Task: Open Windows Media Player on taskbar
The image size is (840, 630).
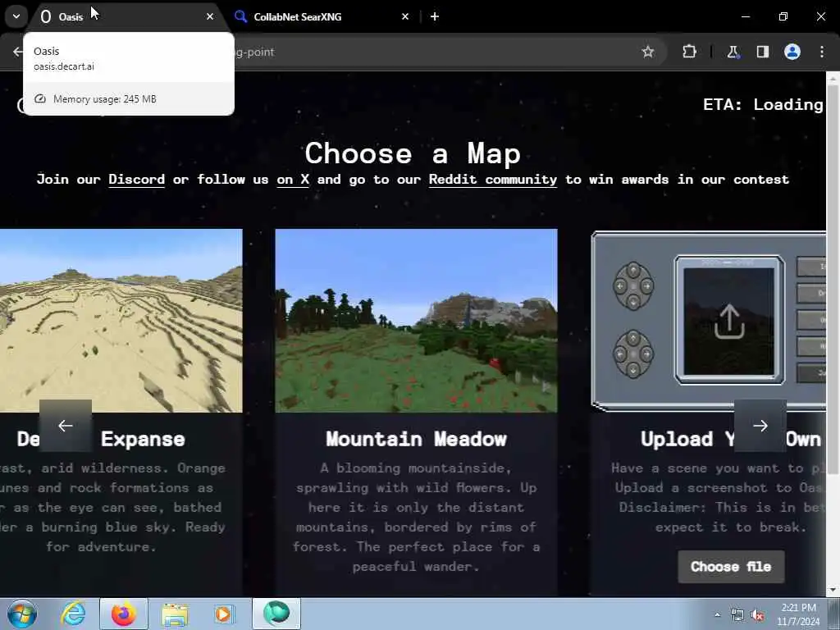Action: tap(224, 614)
